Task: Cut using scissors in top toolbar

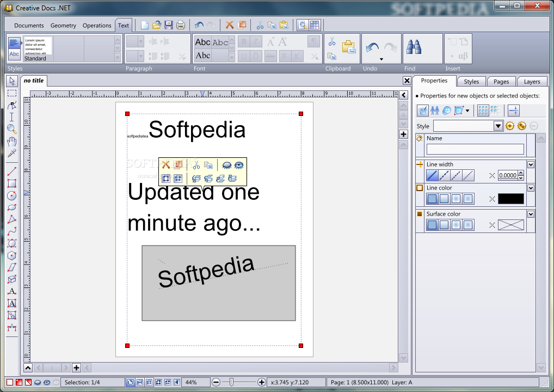Action: tap(260, 25)
